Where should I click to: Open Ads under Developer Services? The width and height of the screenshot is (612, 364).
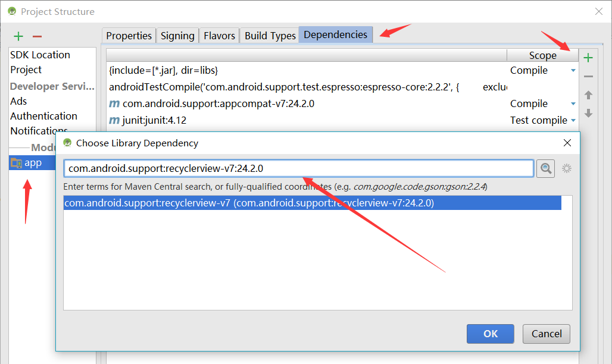[18, 102]
